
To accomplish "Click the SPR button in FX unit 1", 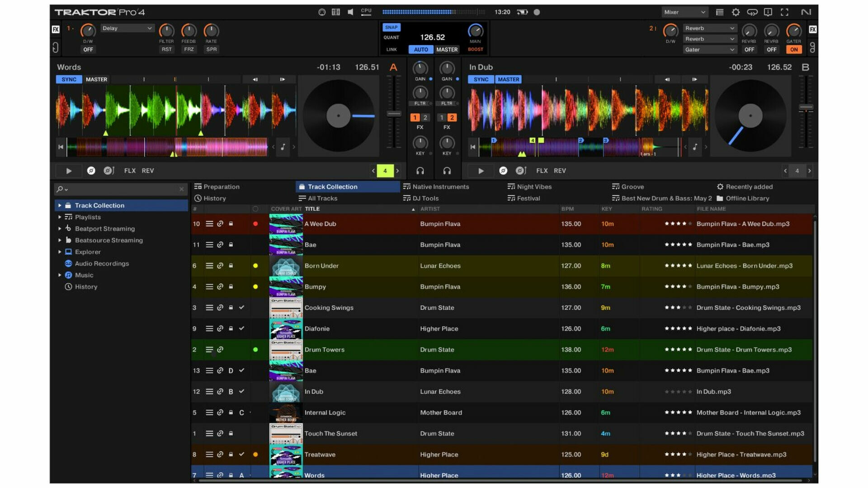I will point(212,50).
